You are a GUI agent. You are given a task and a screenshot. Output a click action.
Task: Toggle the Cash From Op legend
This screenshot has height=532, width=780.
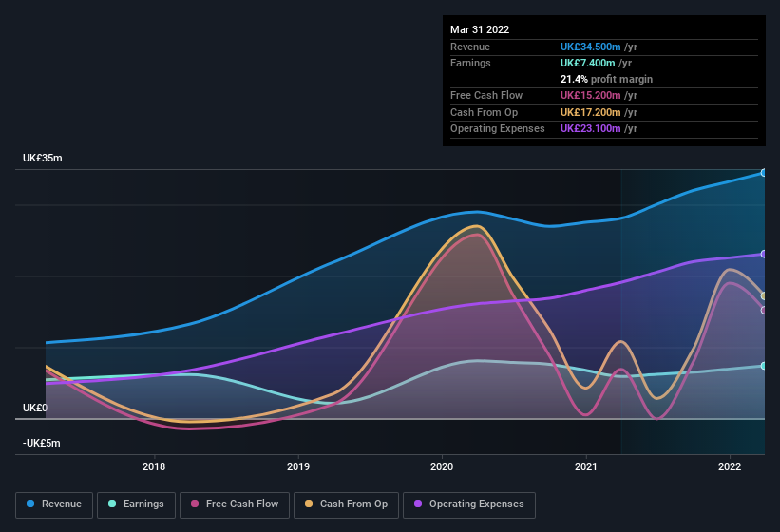click(345, 504)
